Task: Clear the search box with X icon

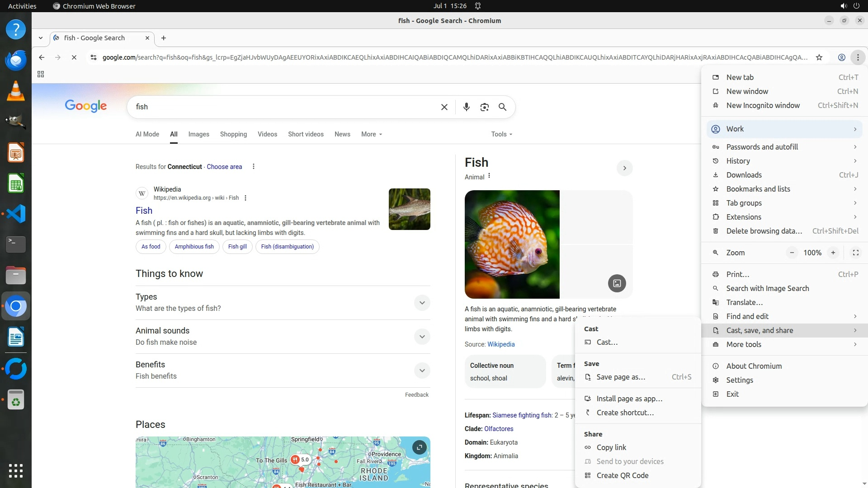Action: (x=444, y=107)
